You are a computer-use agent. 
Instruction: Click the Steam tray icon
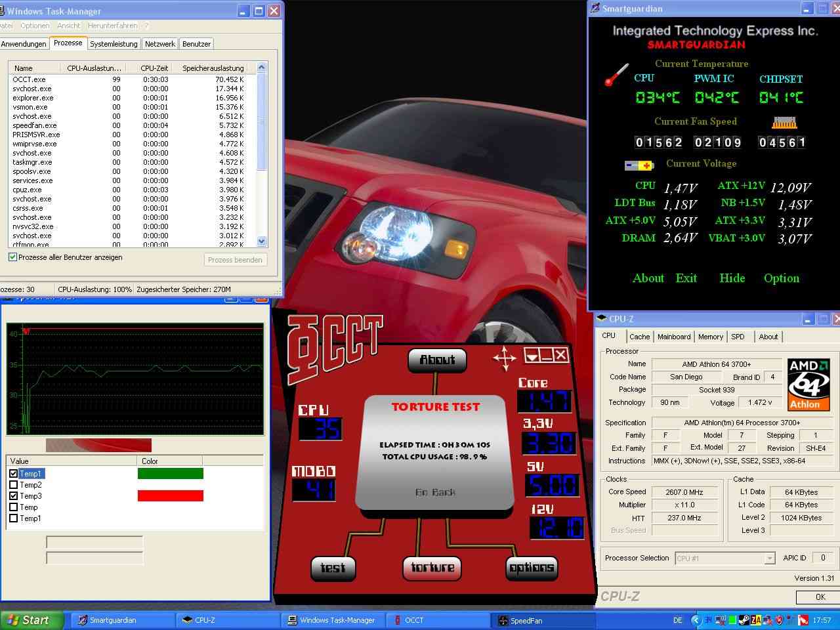point(744,620)
